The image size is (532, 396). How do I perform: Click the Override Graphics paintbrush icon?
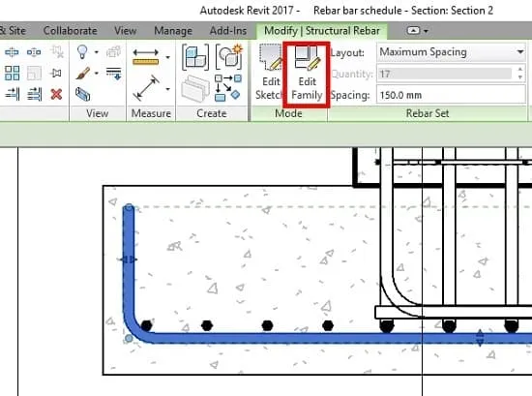click(82, 73)
